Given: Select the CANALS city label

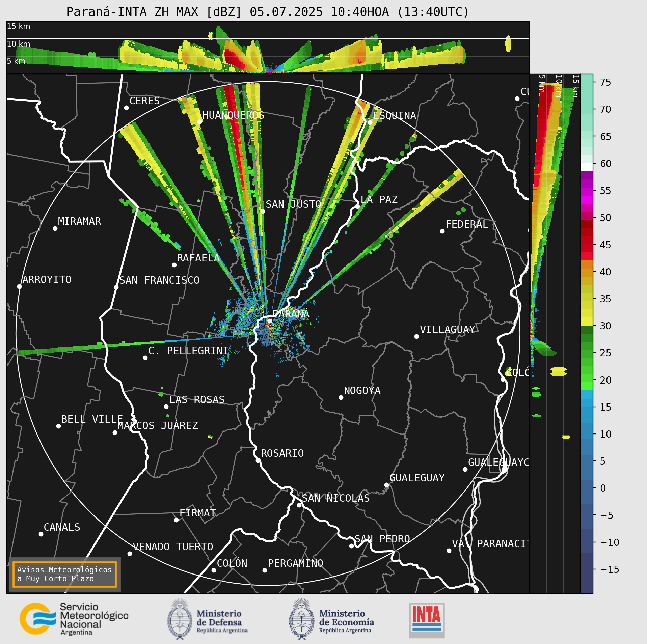Looking at the screenshot, I should tap(62, 527).
